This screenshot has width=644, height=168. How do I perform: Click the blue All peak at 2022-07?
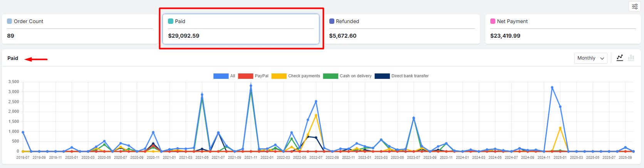coord(316,101)
